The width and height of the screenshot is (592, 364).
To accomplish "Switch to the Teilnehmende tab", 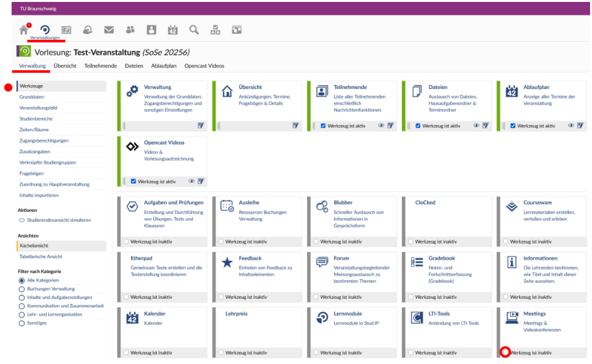I will (100, 66).
